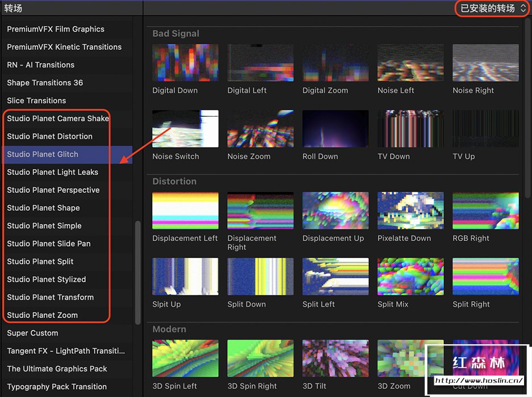
Task: Click the Noise Zoom transition
Action: (260, 129)
